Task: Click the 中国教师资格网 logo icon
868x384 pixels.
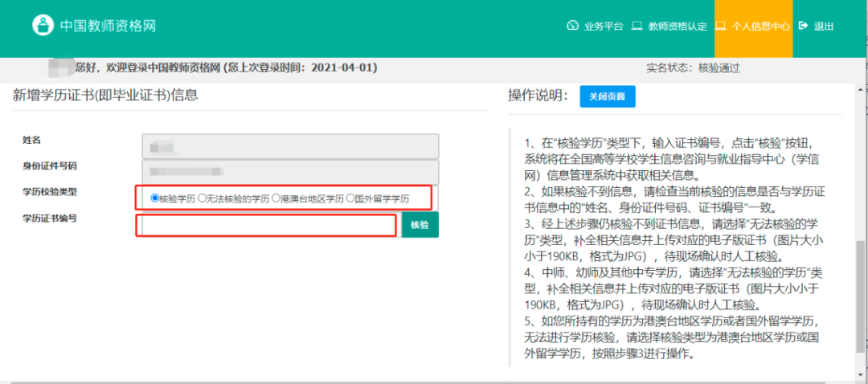Action: [x=43, y=26]
